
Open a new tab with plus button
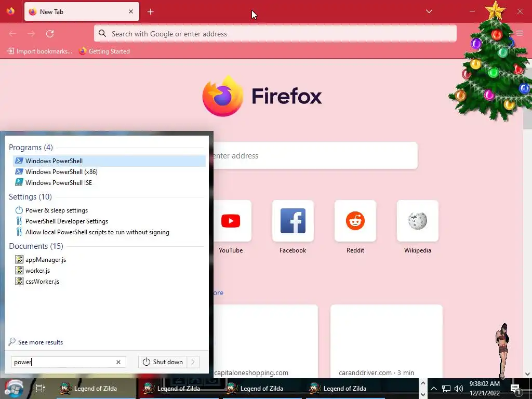pyautogui.click(x=151, y=12)
